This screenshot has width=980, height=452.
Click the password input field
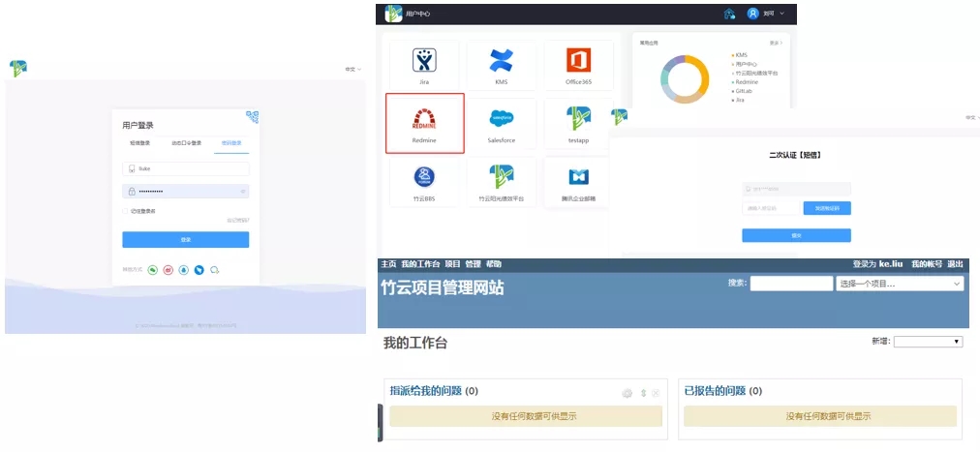[186, 191]
